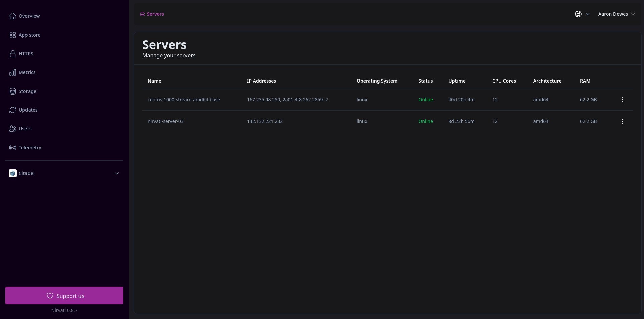Open Users via the people icon
The height and width of the screenshot is (319, 644).
pyautogui.click(x=13, y=128)
